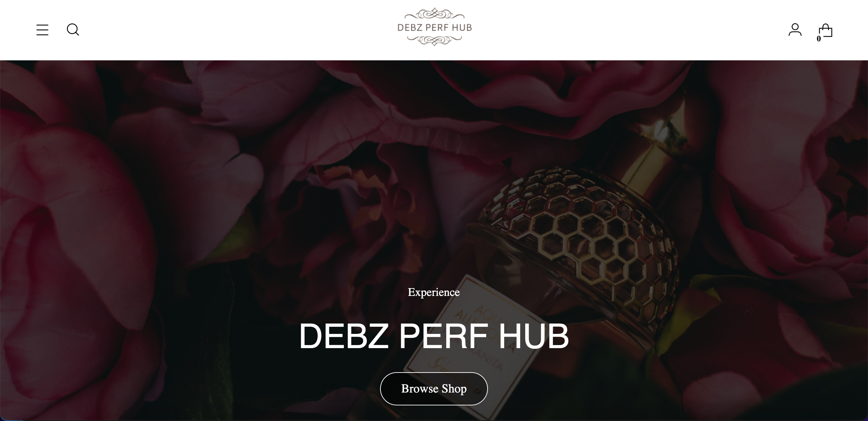
Task: Select the Experience tagline text
Action: pyautogui.click(x=434, y=292)
